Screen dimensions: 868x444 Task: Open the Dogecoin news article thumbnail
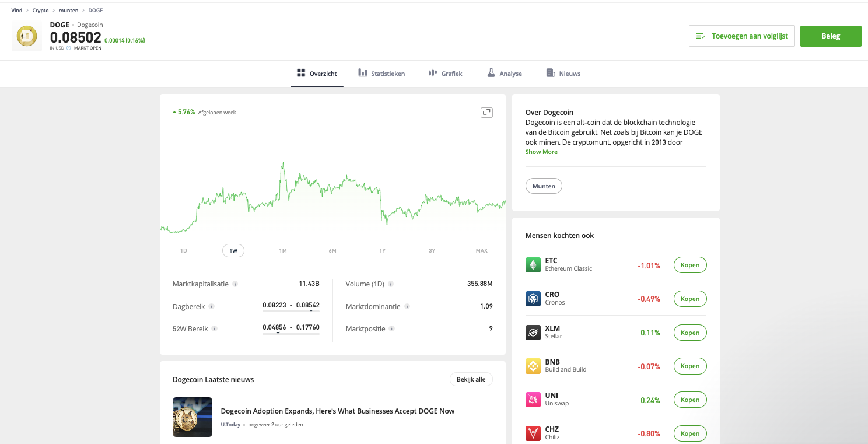click(x=192, y=417)
